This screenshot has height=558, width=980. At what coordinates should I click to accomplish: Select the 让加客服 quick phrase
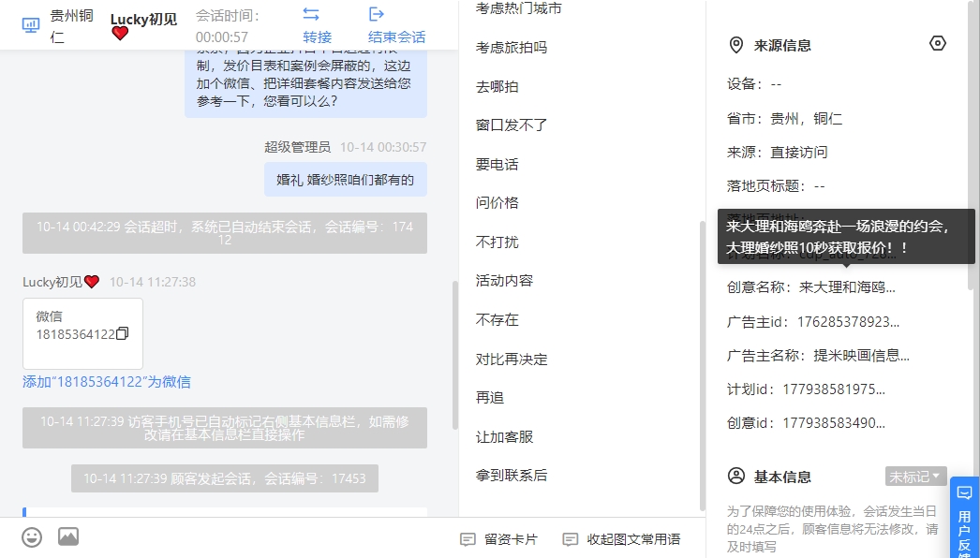[504, 437]
